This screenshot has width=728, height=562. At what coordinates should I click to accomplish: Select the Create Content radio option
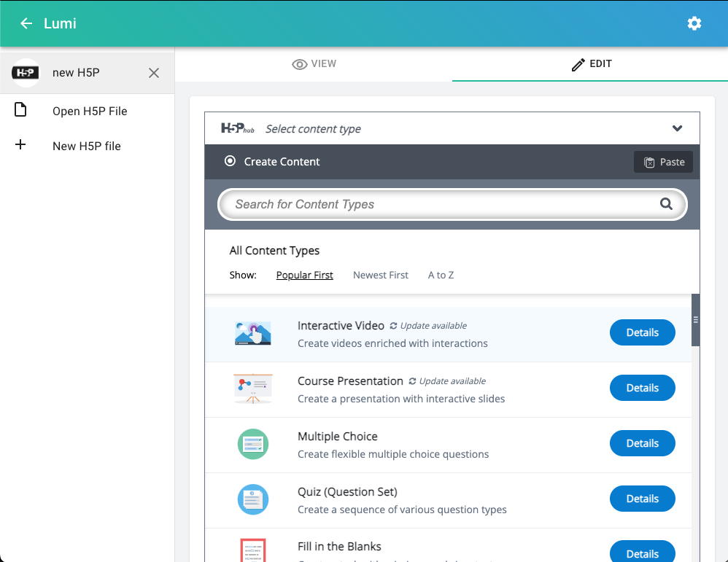pyautogui.click(x=231, y=162)
